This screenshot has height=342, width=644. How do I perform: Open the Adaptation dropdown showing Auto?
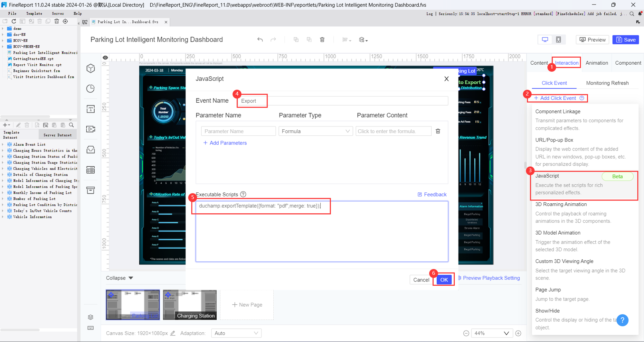[x=236, y=333]
